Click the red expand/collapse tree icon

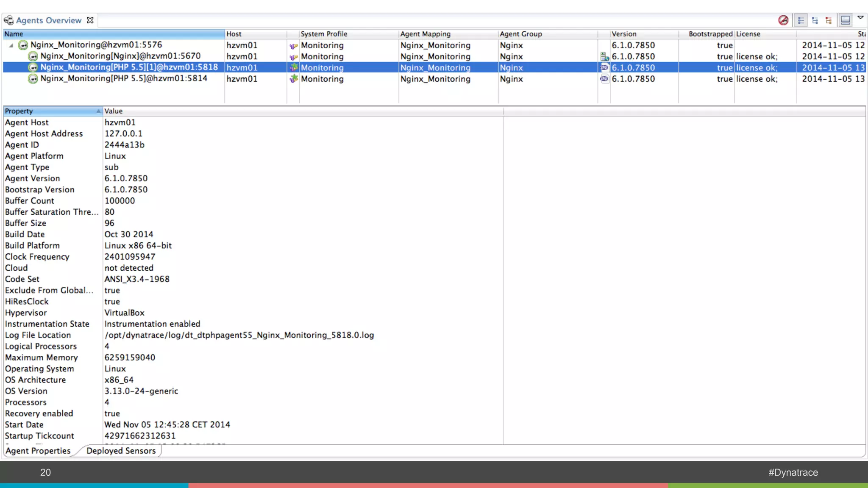pos(829,20)
